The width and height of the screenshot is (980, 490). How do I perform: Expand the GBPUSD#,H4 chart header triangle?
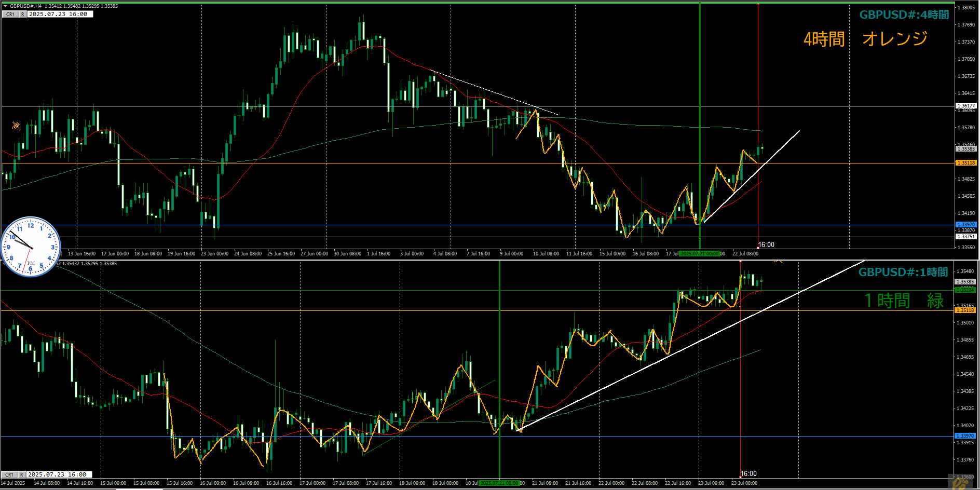tap(5, 6)
